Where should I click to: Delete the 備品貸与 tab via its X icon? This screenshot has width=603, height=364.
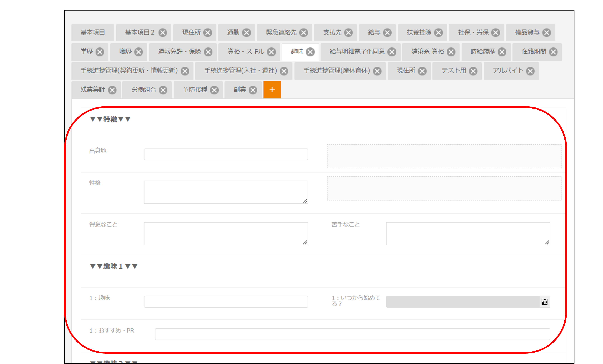[x=547, y=32]
